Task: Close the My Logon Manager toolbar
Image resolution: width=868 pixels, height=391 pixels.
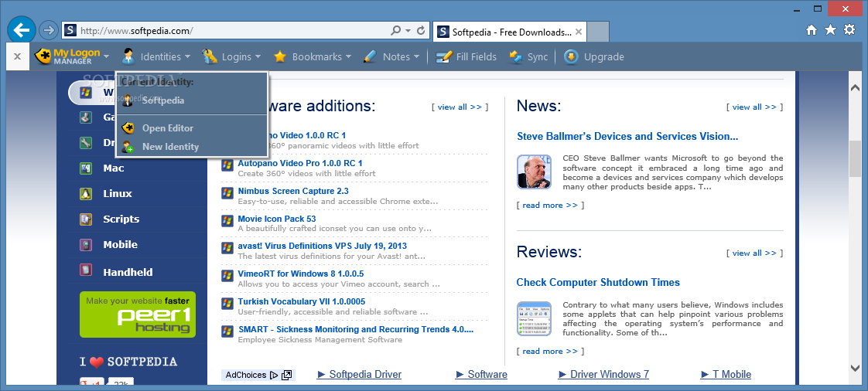Action: (x=17, y=56)
